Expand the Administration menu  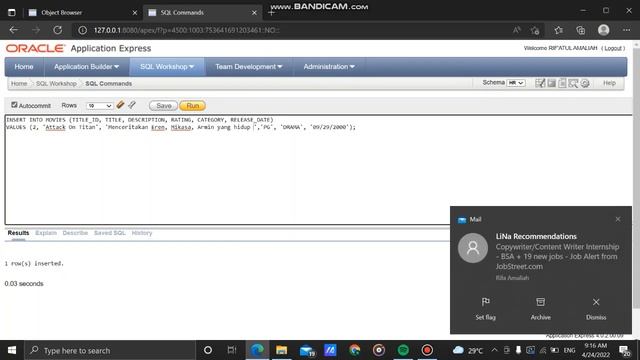[329, 67]
